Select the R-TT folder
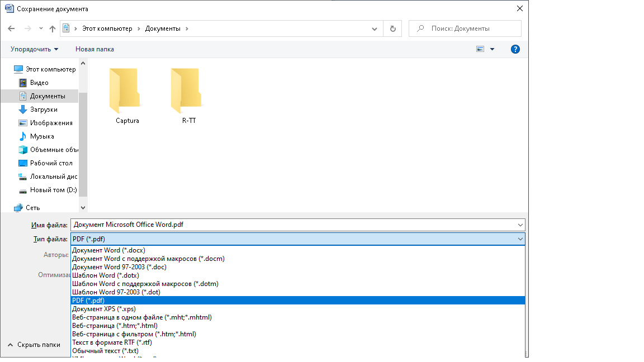The height and width of the screenshot is (362, 644). coord(189,96)
